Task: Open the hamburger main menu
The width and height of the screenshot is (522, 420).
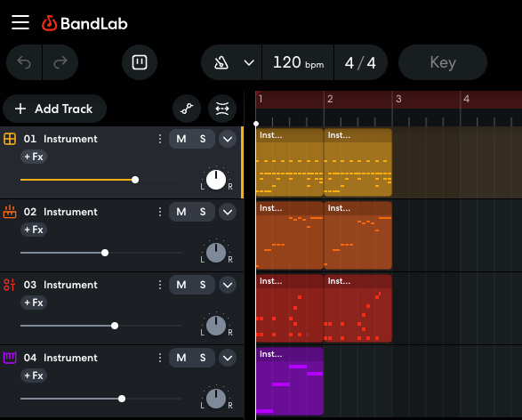Action: tap(20, 22)
